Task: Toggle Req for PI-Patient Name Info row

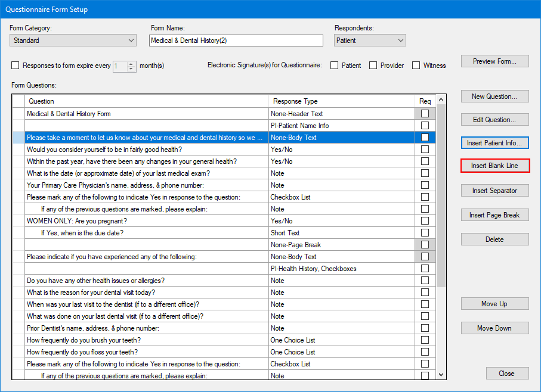Action: (x=425, y=125)
